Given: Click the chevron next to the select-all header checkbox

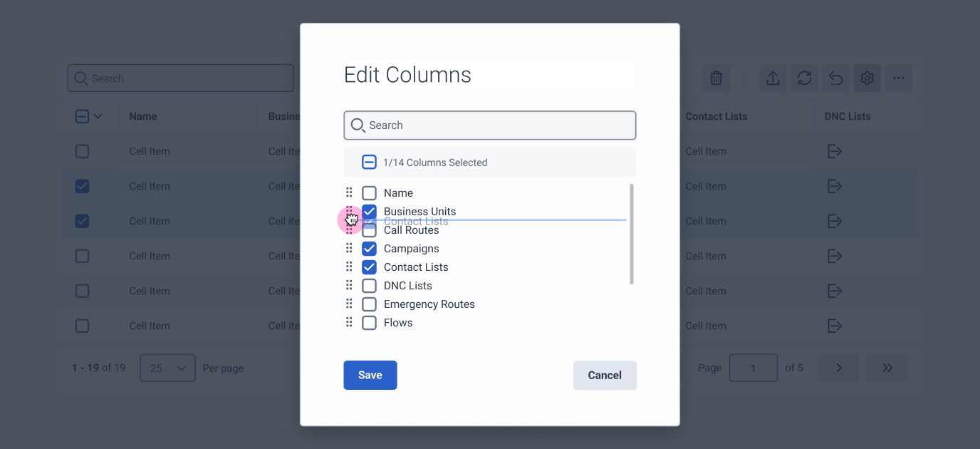Looking at the screenshot, I should tap(98, 115).
